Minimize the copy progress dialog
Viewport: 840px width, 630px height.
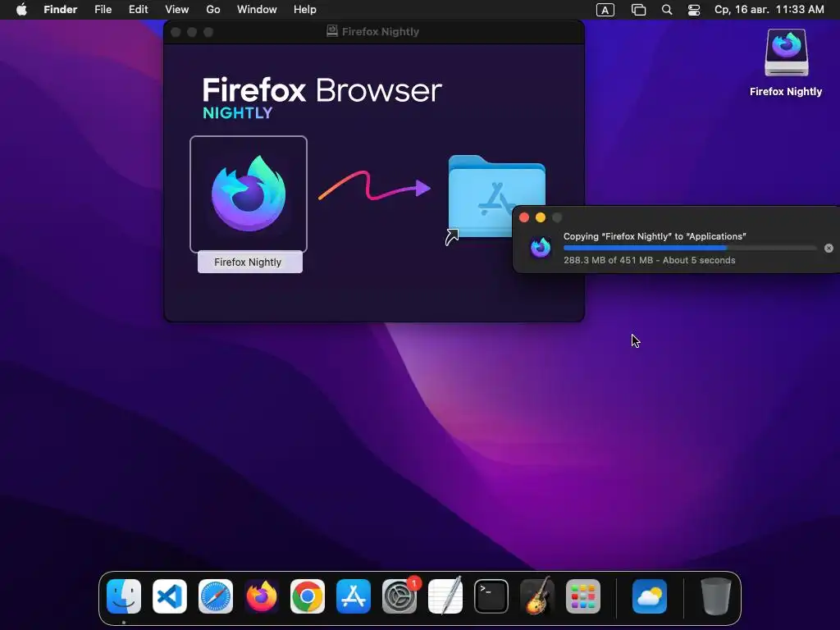(541, 217)
